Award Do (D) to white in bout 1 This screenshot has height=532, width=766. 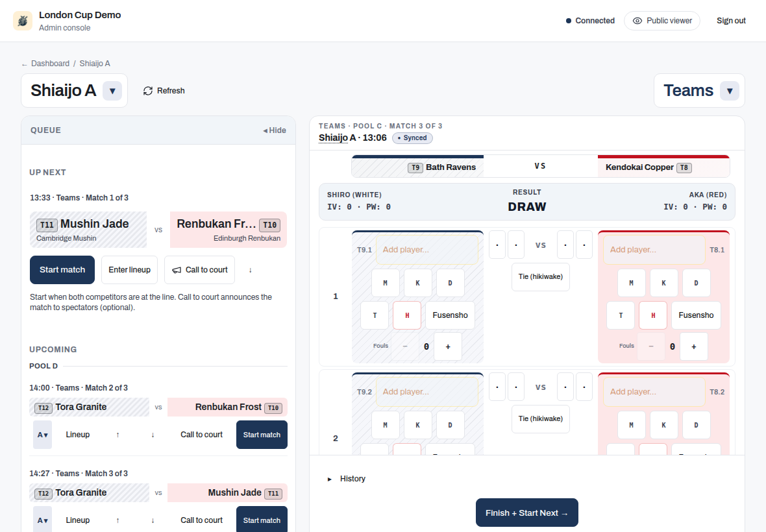pos(450,283)
